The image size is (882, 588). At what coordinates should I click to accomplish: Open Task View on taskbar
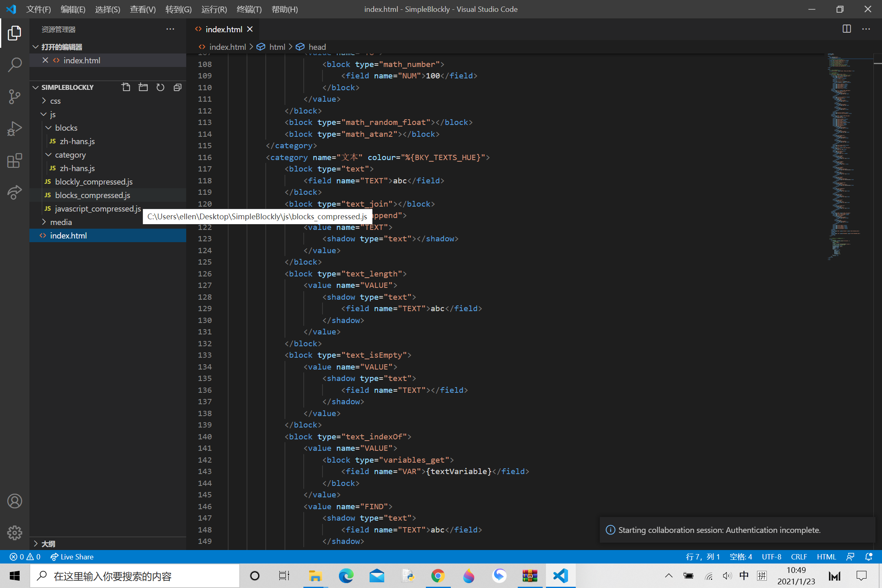284,576
